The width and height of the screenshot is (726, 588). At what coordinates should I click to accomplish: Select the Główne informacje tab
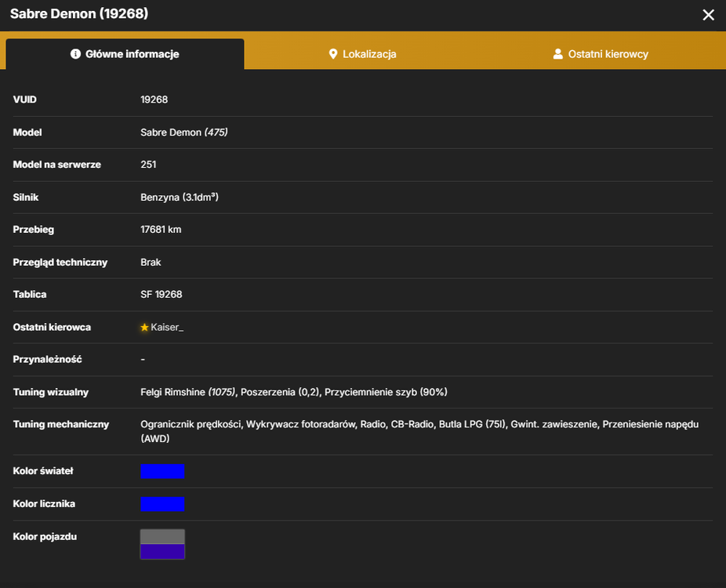pos(125,54)
